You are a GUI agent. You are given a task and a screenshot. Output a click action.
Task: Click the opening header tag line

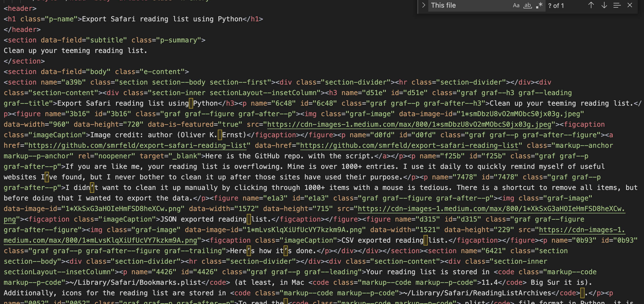tap(20, 8)
